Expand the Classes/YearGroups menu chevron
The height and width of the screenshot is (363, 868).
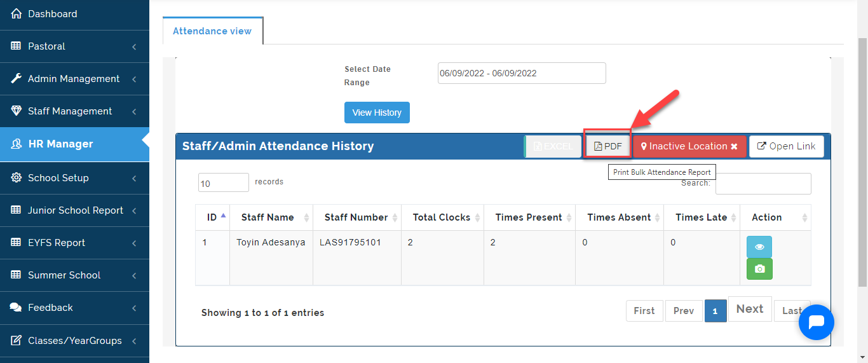coord(135,341)
